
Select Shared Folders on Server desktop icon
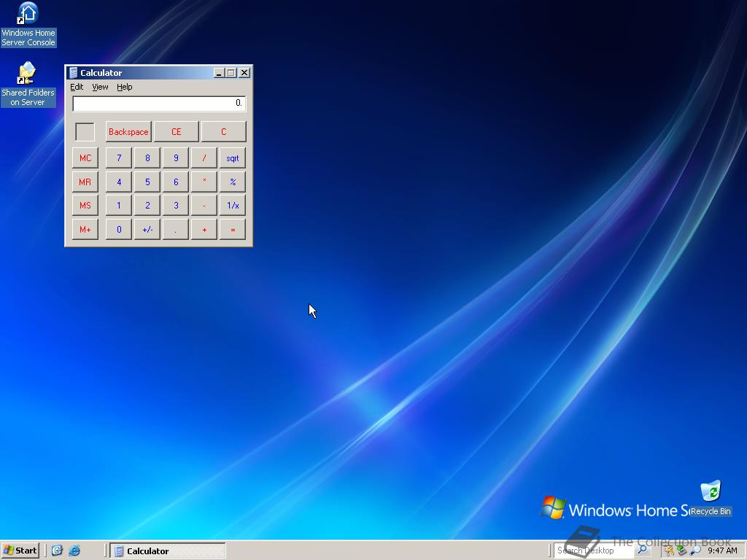[28, 85]
